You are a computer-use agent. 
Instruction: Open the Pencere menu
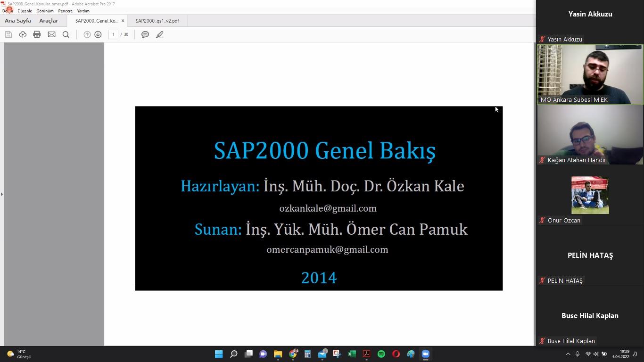click(x=65, y=11)
